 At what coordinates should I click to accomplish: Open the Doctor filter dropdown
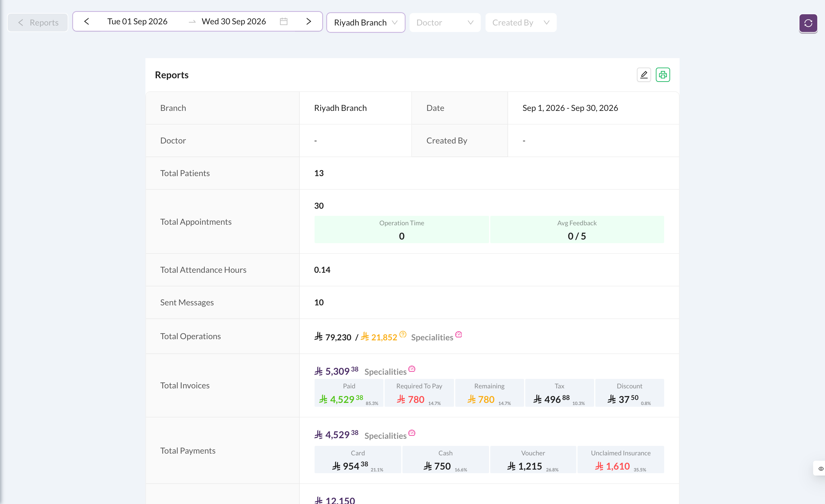click(445, 23)
